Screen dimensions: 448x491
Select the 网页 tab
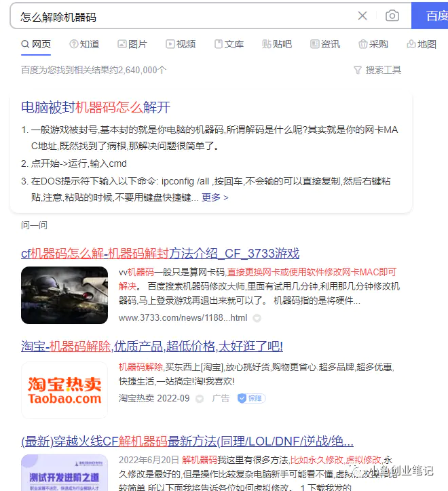click(x=36, y=44)
